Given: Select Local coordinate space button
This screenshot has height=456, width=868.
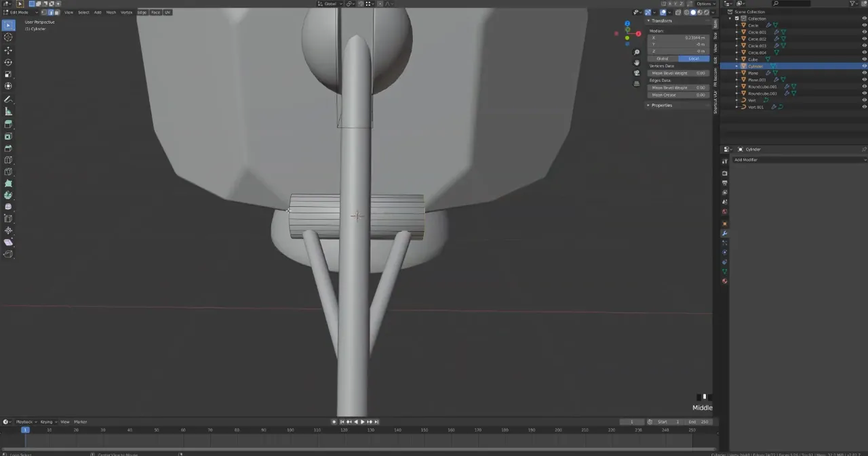Looking at the screenshot, I should coord(694,58).
